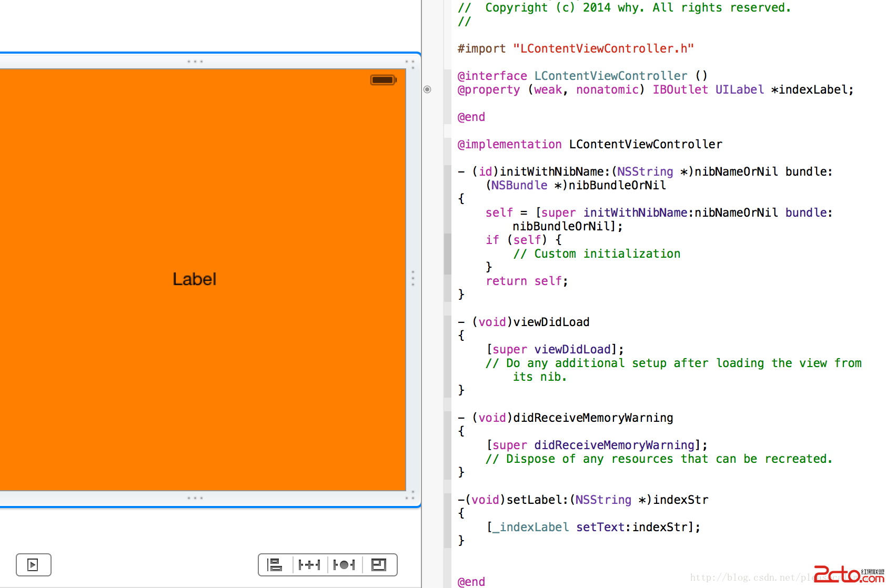886x588 pixels.
Task: Fold the initWithNibName method via code ribbon
Action: [447, 232]
